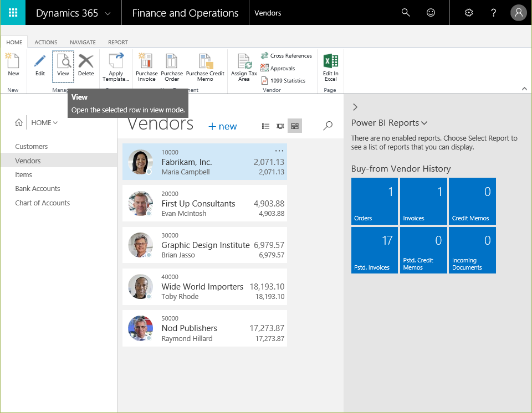Image resolution: width=532 pixels, height=413 pixels.
Task: Click the + new link
Action: 223,126
